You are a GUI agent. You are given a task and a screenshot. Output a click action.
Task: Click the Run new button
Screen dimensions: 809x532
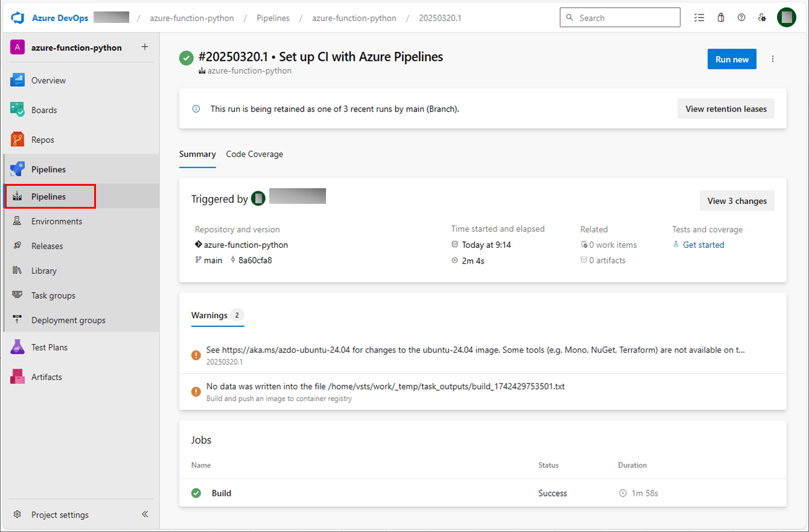pyautogui.click(x=732, y=59)
